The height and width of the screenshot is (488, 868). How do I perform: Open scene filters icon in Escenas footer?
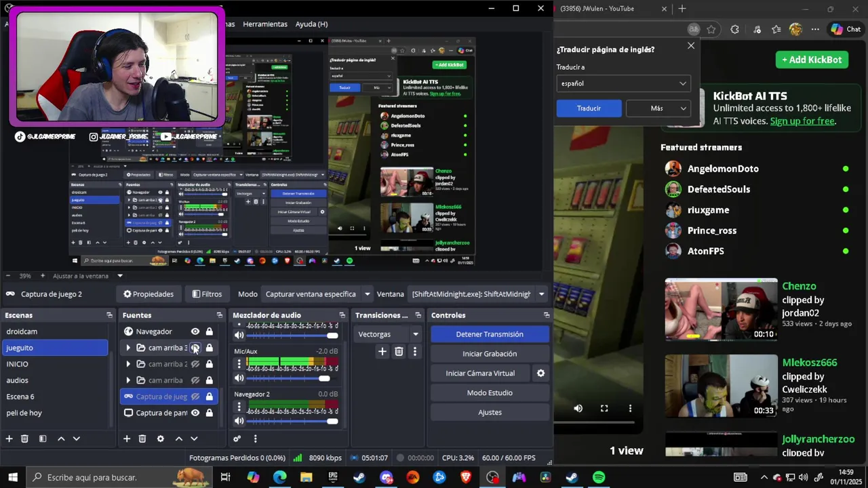point(43,439)
